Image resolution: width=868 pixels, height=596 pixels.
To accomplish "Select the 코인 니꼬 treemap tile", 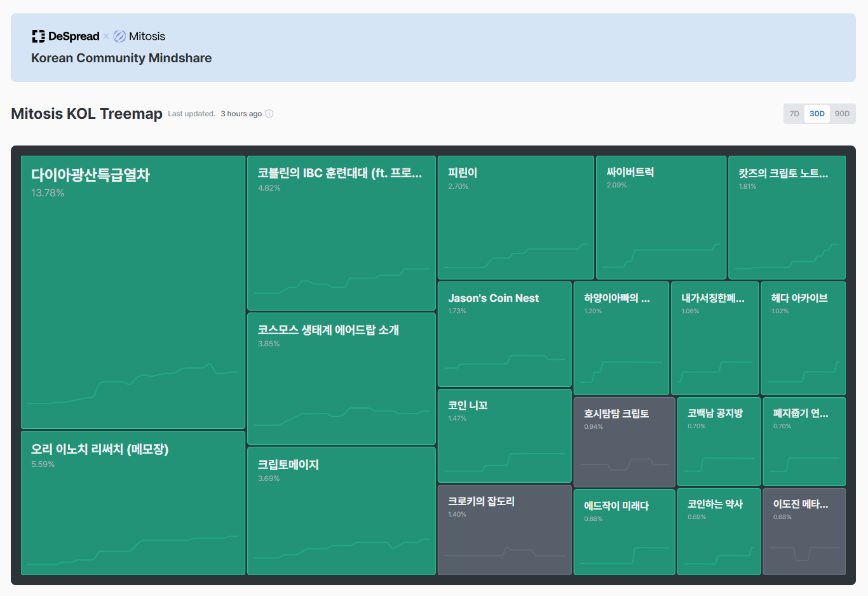I will point(505,436).
